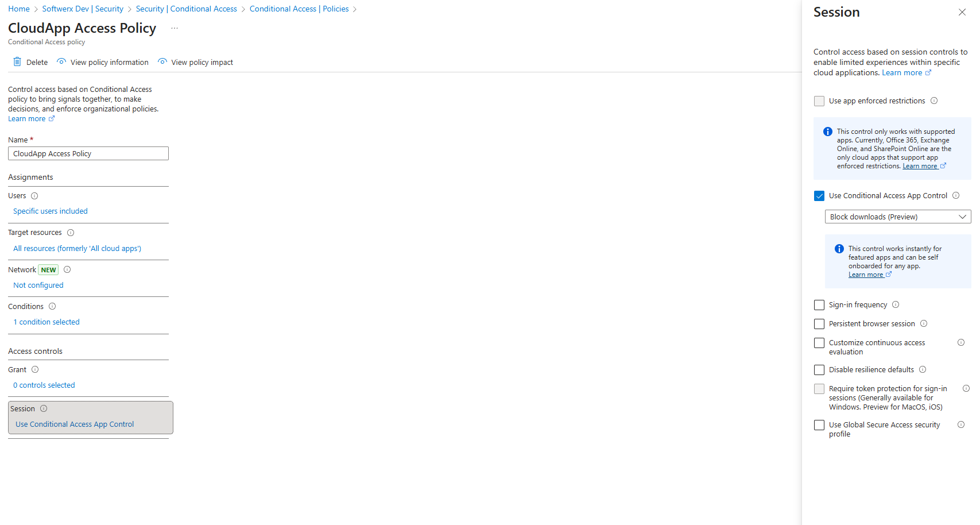Click info icon next to Disable resilience defaults
The height and width of the screenshot is (525, 980).
pos(923,369)
